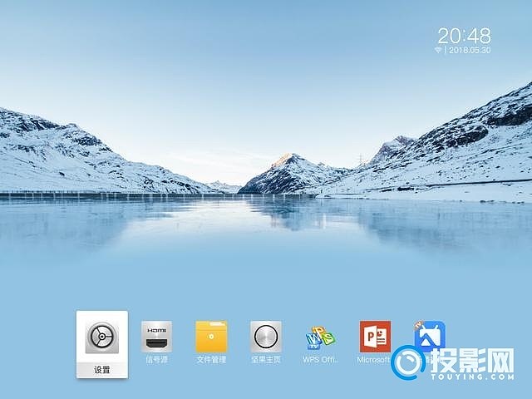Click the 信号源 label under HDMI

(156, 360)
